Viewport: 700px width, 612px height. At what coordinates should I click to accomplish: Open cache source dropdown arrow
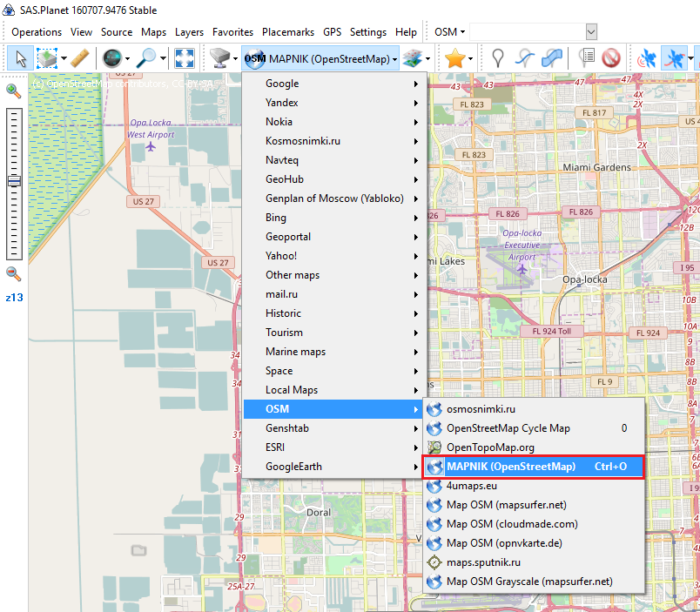tap(235, 58)
